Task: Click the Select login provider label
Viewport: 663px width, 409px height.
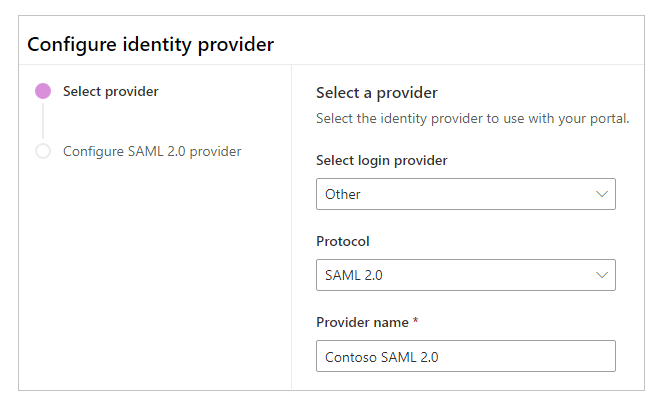Action: 381,160
